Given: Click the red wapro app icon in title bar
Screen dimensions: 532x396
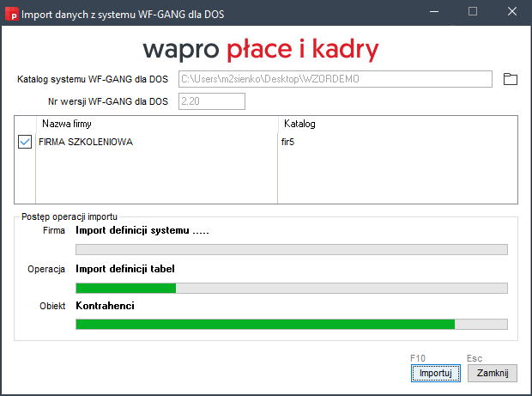Looking at the screenshot, I should coord(11,14).
